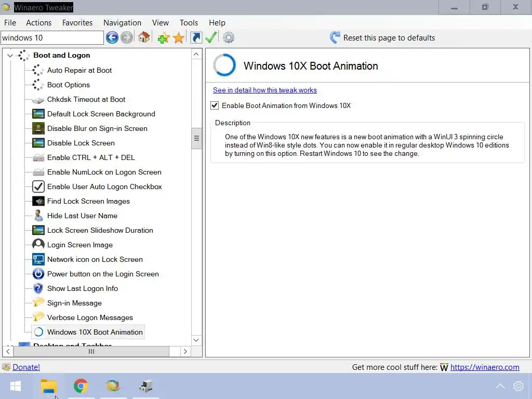The height and width of the screenshot is (399, 532).
Task: Open the Donate! link
Action: click(x=26, y=367)
